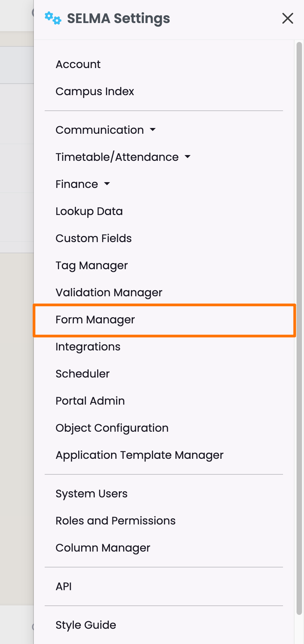
Task: Open Integrations settings
Action: coord(88,347)
